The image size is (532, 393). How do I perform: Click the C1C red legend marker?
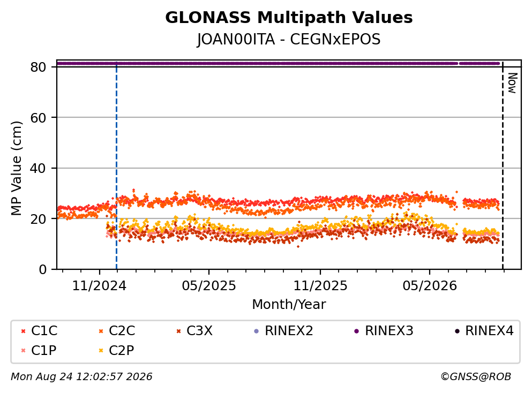[24, 331]
